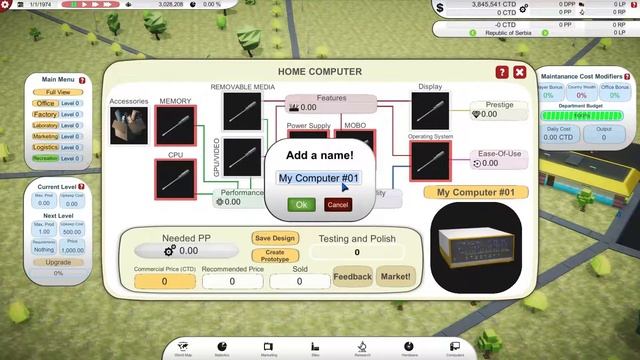
Task: Close the Home Computer window
Action: coord(520,72)
